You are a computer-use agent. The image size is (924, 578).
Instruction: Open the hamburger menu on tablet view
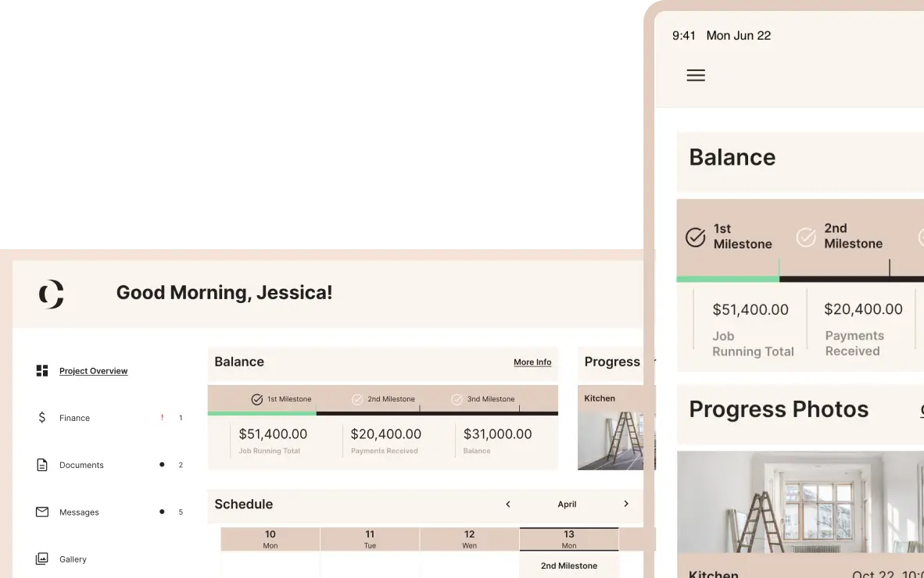click(696, 75)
